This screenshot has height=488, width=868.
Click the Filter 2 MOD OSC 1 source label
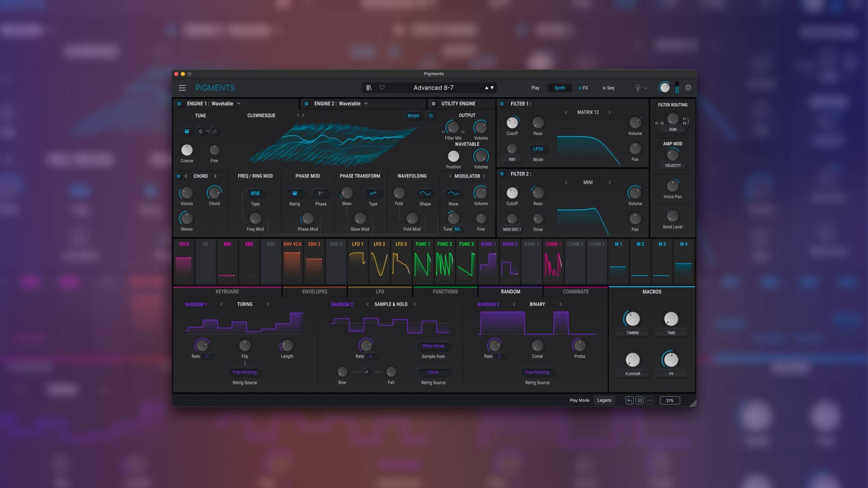pyautogui.click(x=511, y=230)
